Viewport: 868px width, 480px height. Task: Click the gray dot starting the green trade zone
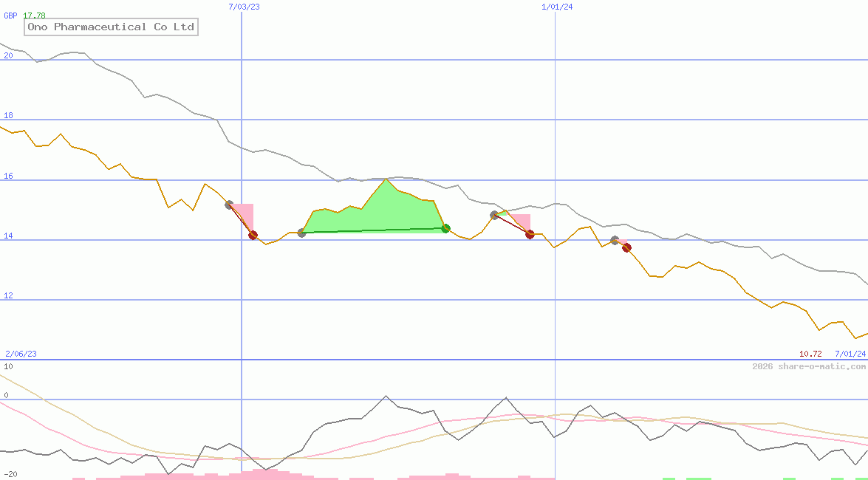click(x=301, y=235)
